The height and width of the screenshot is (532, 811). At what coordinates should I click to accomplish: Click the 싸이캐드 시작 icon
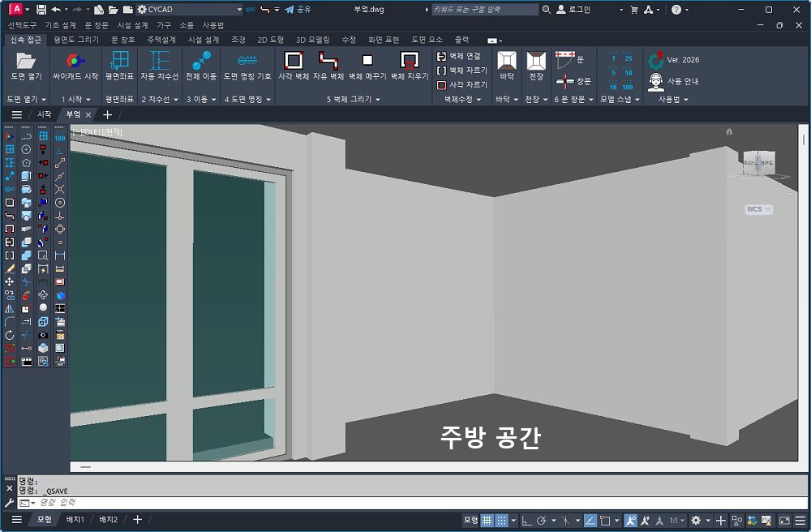[x=75, y=61]
